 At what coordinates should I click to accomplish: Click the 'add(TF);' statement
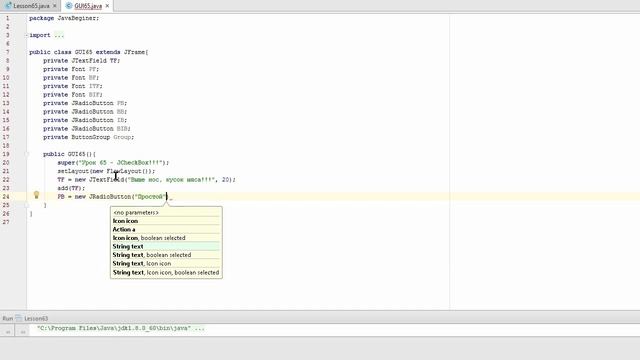point(71,188)
